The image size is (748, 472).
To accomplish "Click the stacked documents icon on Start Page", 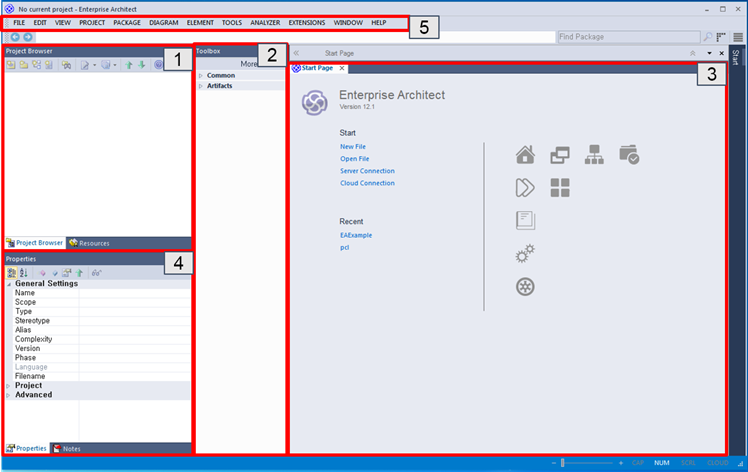I will point(525,220).
